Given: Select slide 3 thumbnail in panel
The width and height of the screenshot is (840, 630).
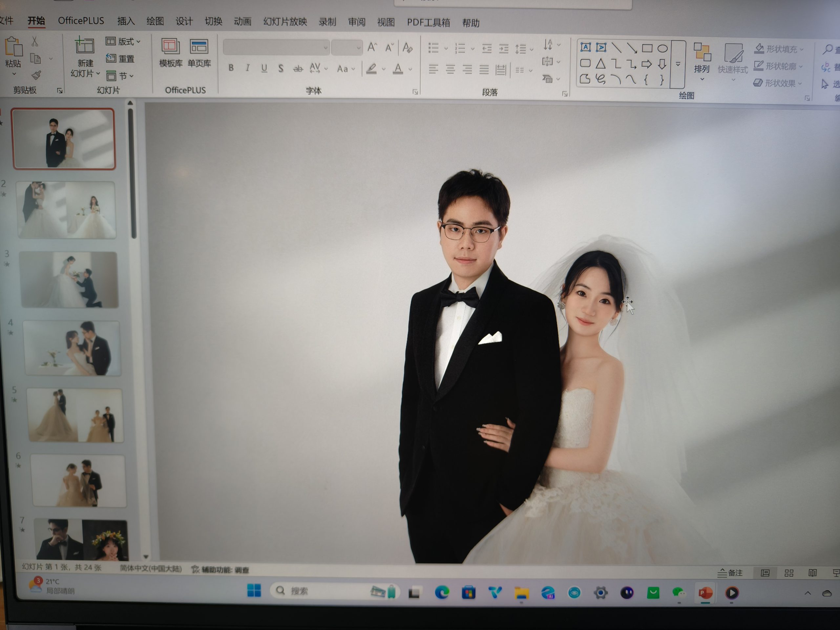Looking at the screenshot, I should click(x=69, y=279).
